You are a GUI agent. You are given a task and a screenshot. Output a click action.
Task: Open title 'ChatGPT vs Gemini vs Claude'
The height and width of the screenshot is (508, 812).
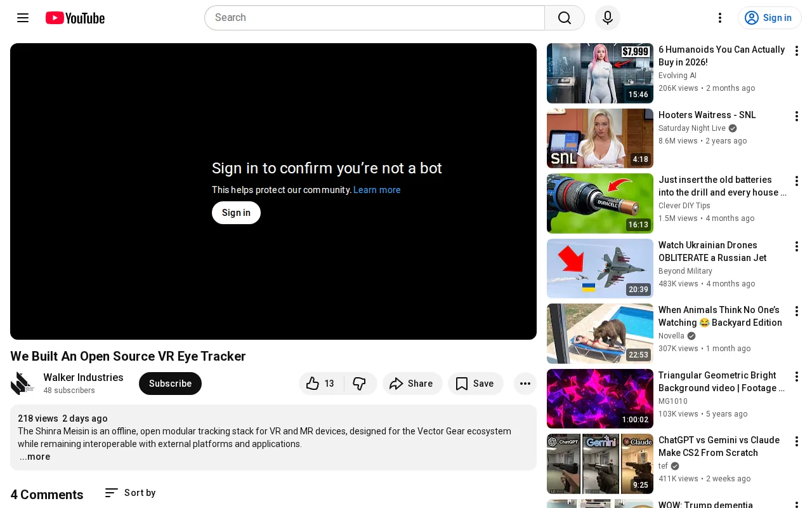(x=719, y=446)
